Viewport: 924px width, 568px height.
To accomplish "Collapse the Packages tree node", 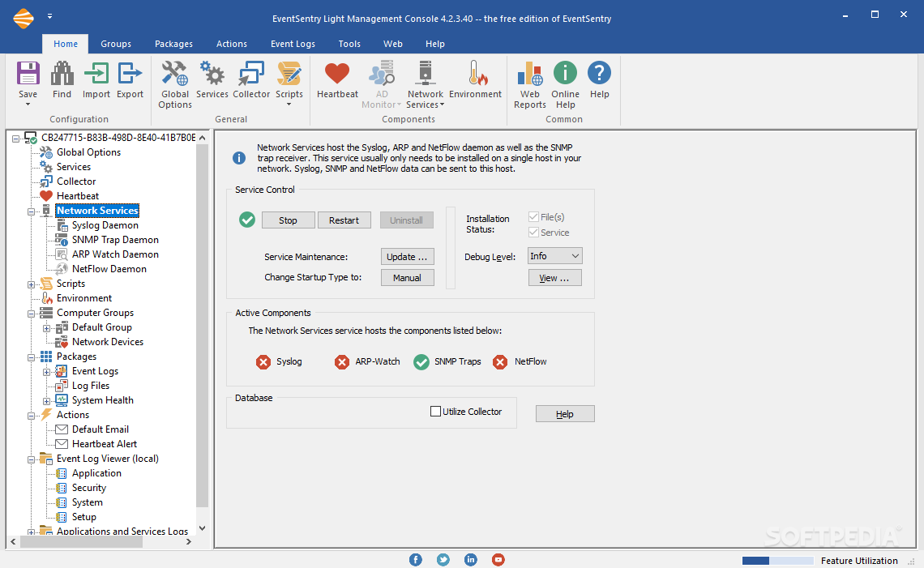I will [32, 357].
